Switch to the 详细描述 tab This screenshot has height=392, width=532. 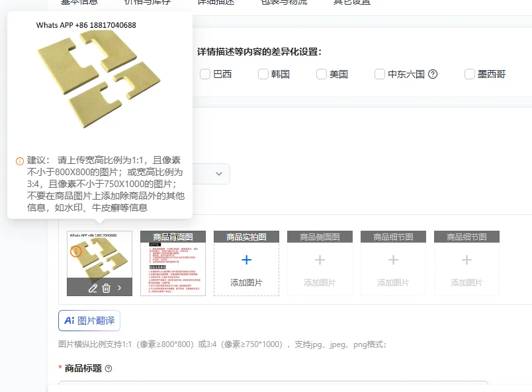(x=216, y=2)
